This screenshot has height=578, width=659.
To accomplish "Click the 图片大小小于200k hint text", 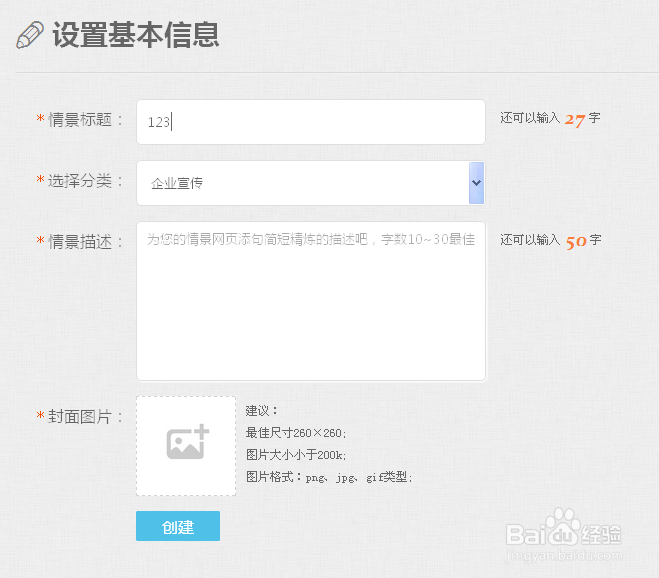I will (x=295, y=455).
